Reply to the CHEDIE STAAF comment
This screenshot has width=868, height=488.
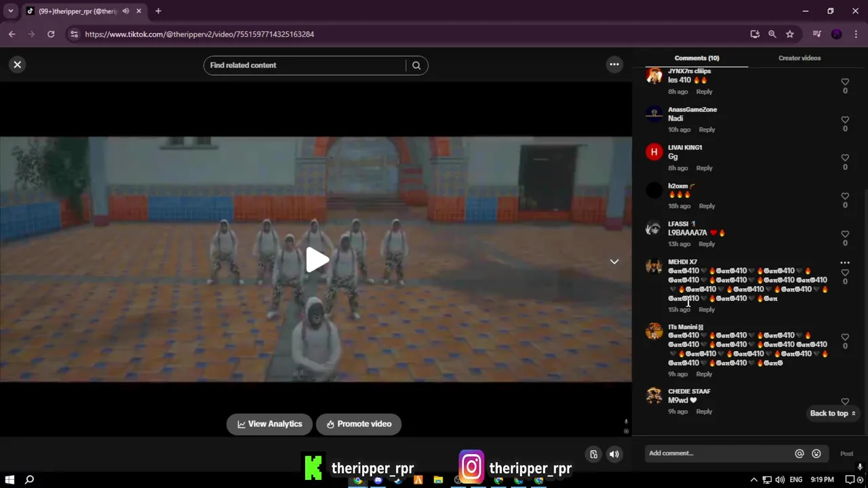point(704,411)
